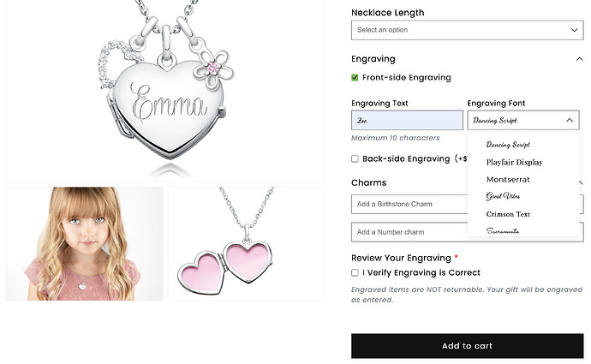Open the Add a Birthstone Charm dropdown

[409, 204]
